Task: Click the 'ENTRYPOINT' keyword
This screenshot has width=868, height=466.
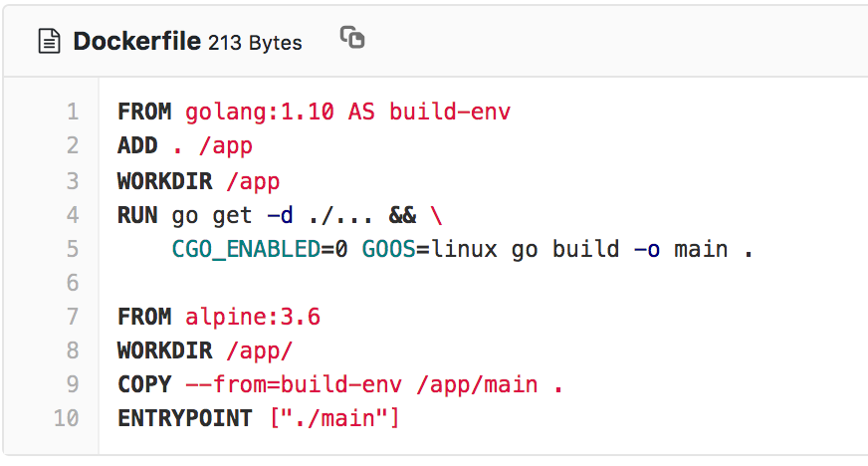Action: click(185, 418)
